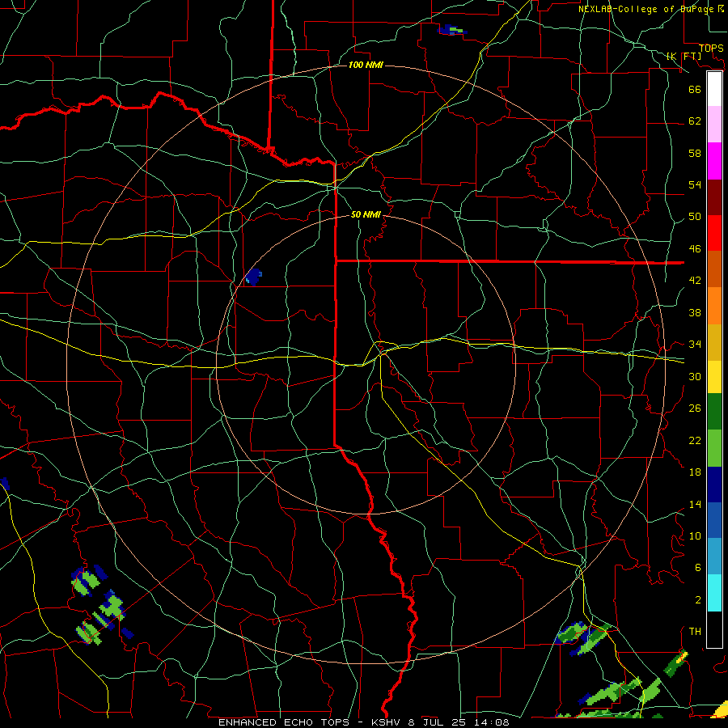Select the dark red scale swatch
This screenshot has height=728, width=728.
tap(714, 197)
